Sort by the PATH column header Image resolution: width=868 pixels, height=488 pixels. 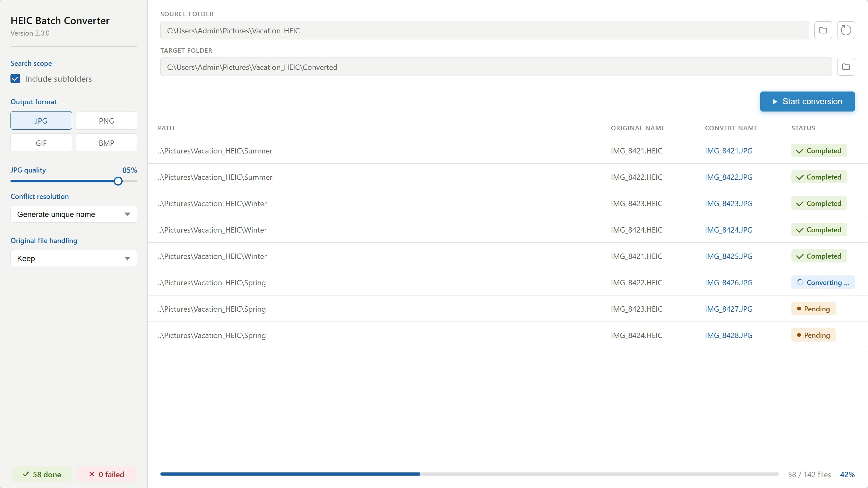pyautogui.click(x=166, y=128)
